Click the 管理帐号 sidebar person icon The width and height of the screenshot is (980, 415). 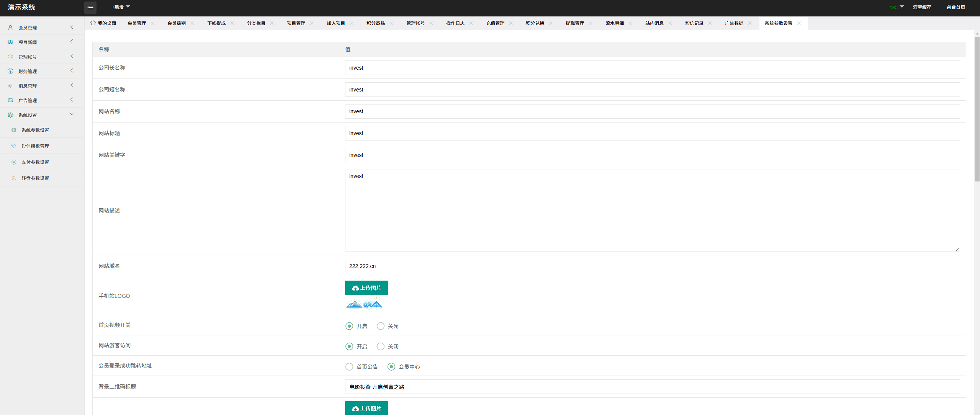pos(10,57)
